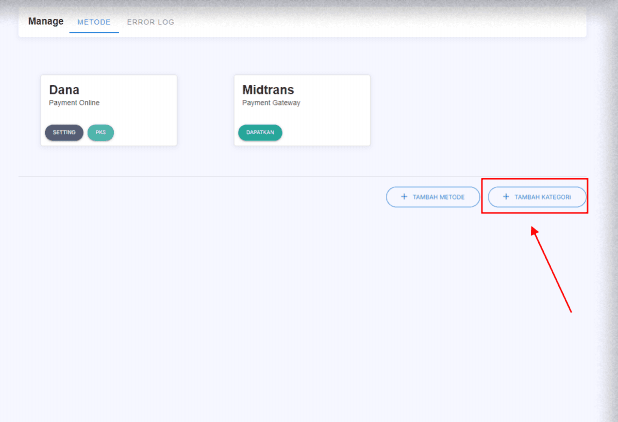The height and width of the screenshot is (422, 618).
Task: Switch to the Metode tab
Action: tap(93, 22)
